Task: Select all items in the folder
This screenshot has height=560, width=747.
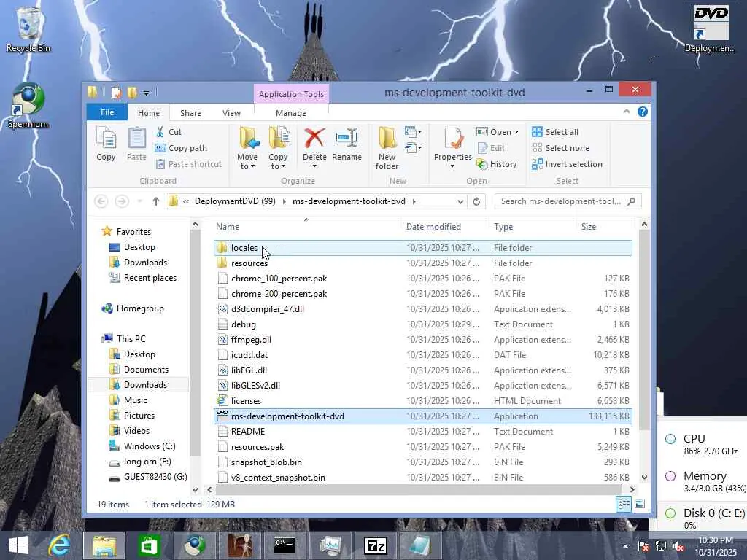Action: pyautogui.click(x=555, y=132)
